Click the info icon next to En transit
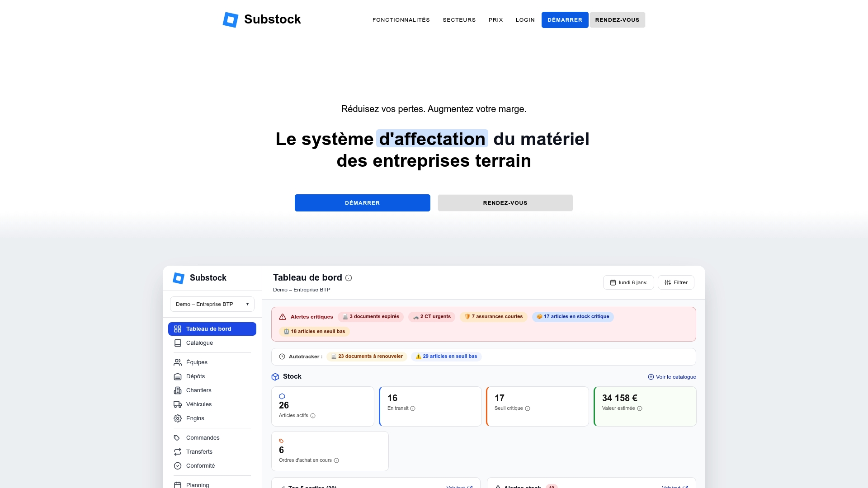The width and height of the screenshot is (868, 488). (413, 408)
